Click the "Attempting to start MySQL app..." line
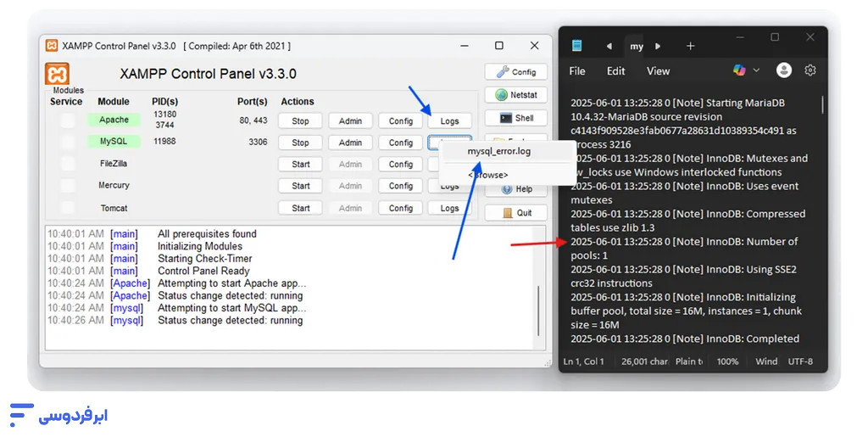 (x=232, y=308)
